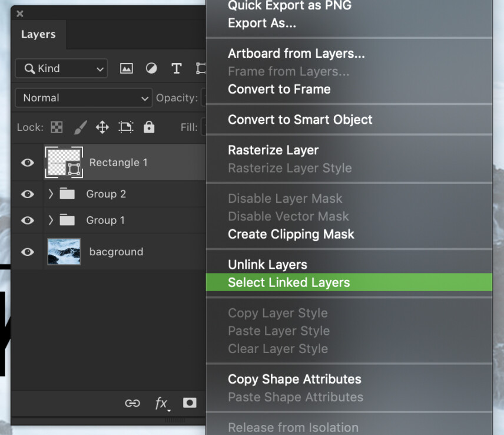504x435 pixels.
Task: Open the Normal blend mode dropdown
Action: click(x=83, y=98)
